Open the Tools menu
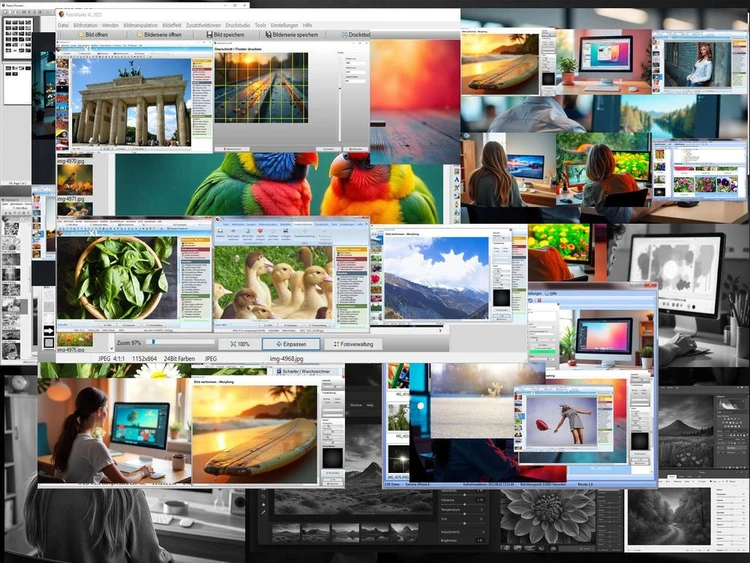The height and width of the screenshot is (563, 750). 260,25
